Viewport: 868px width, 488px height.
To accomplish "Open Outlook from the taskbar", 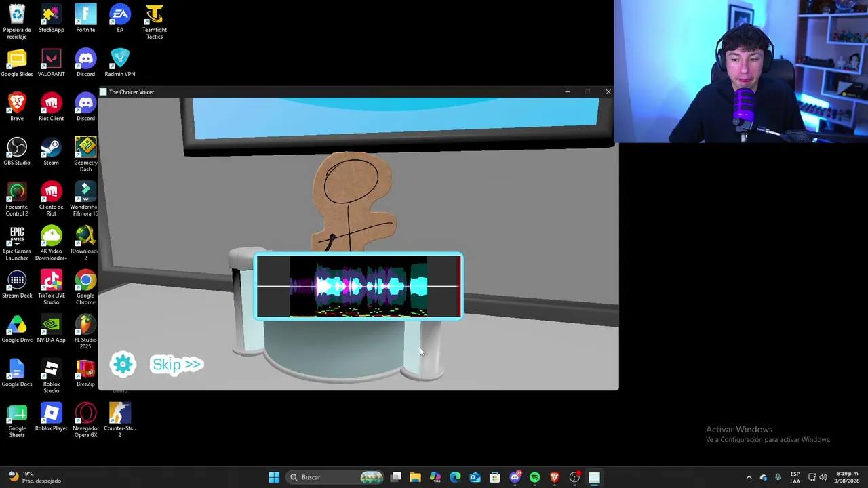I will 475,477.
